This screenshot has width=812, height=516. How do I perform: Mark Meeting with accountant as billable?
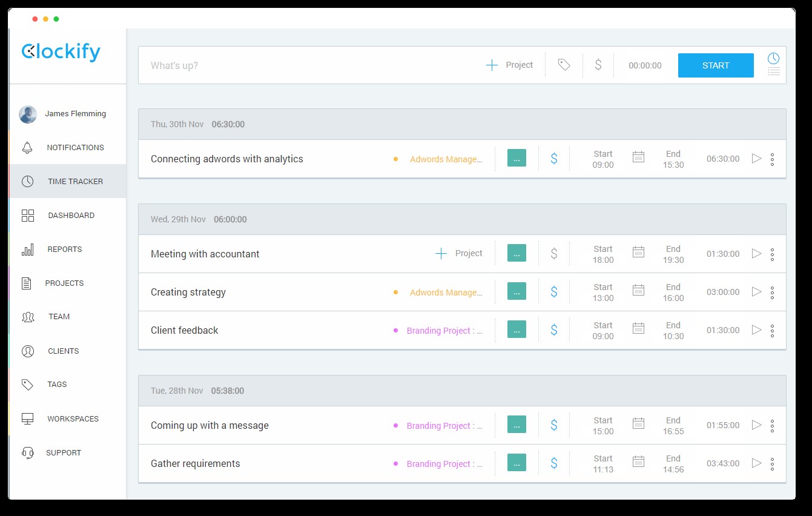coord(553,254)
